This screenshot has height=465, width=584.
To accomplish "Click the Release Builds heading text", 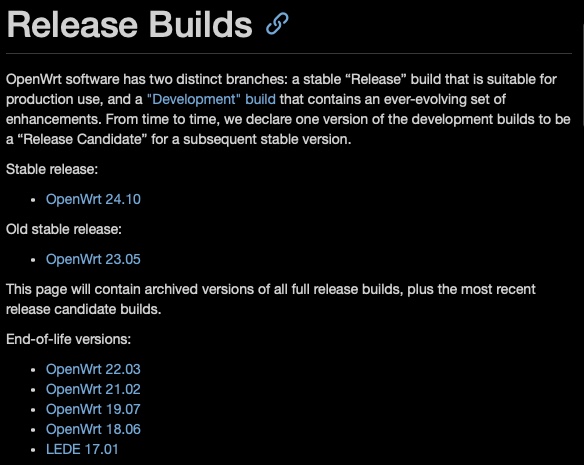I will (x=130, y=25).
